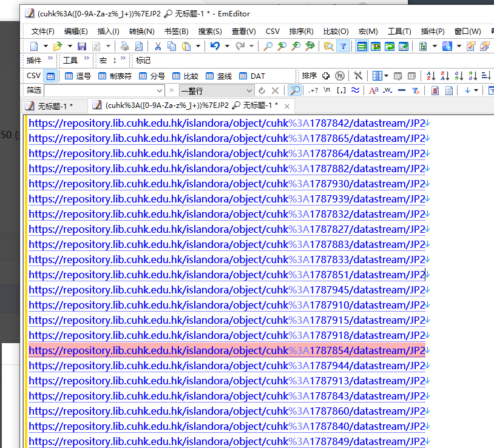
Task: Click the Cut scissors icon
Action: pos(158,47)
